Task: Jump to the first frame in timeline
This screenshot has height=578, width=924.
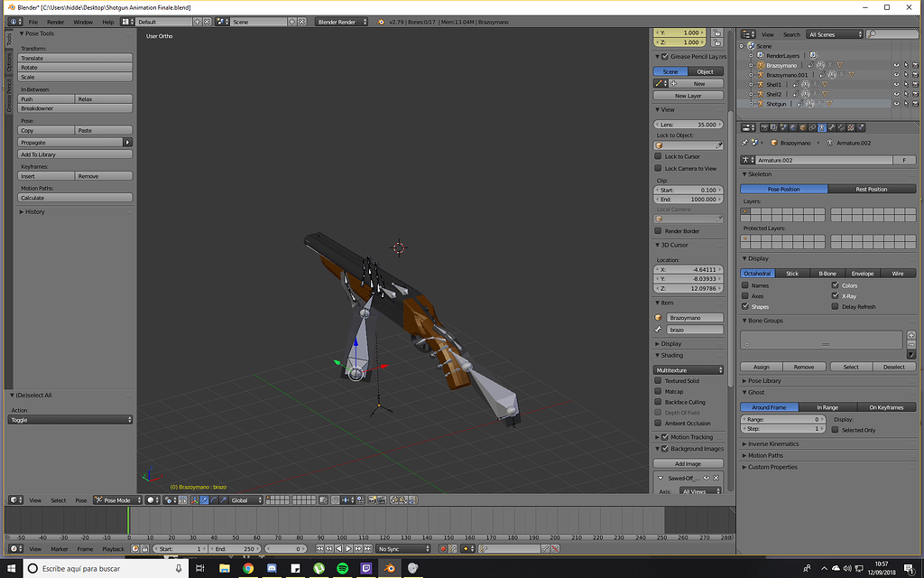Action: [x=319, y=549]
